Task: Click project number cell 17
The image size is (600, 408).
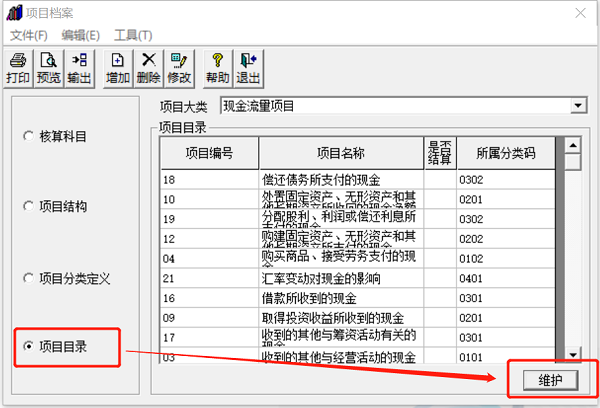Action: point(210,338)
